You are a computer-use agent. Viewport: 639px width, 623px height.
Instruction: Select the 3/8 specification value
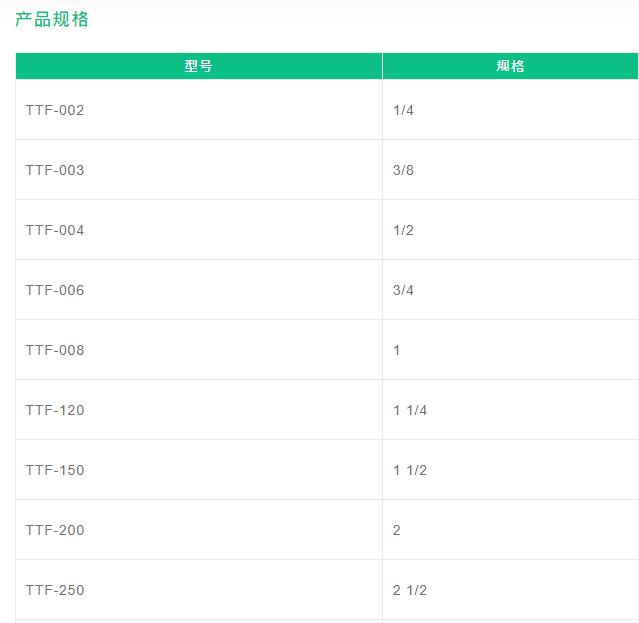tap(403, 170)
